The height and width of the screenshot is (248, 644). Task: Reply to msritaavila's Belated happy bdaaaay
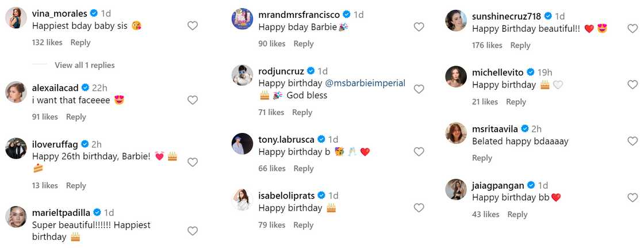click(x=482, y=158)
